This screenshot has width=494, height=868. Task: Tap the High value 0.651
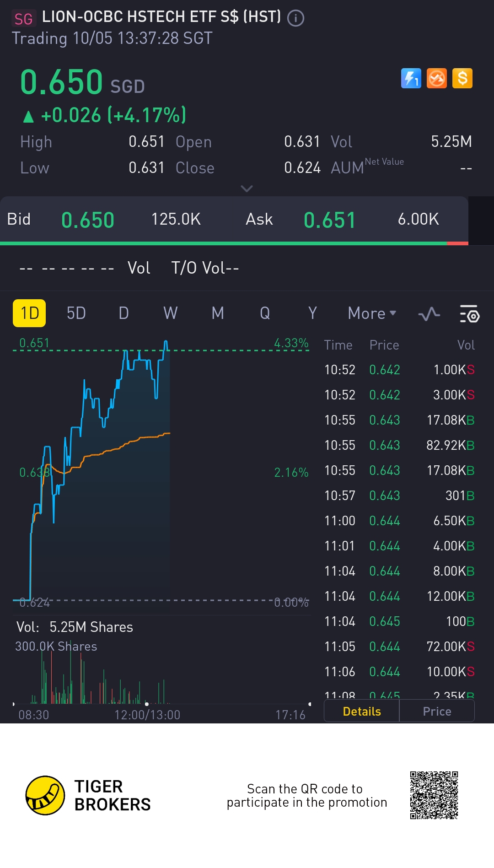click(146, 142)
